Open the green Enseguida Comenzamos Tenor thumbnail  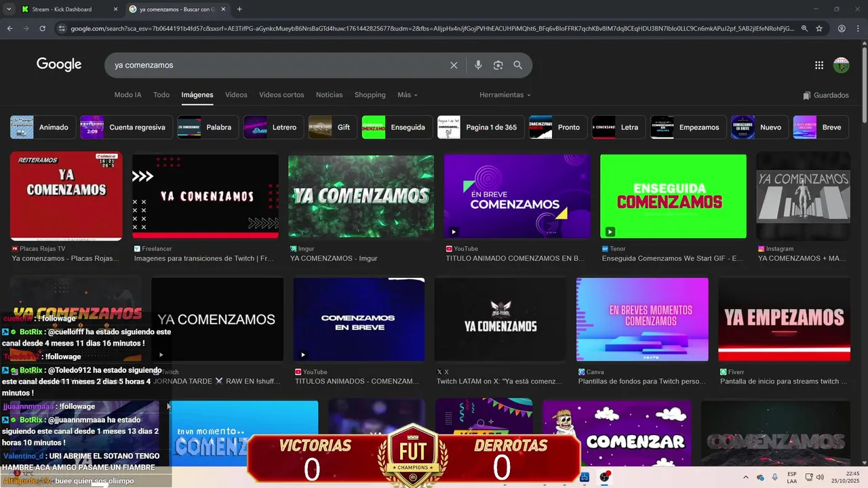(673, 197)
